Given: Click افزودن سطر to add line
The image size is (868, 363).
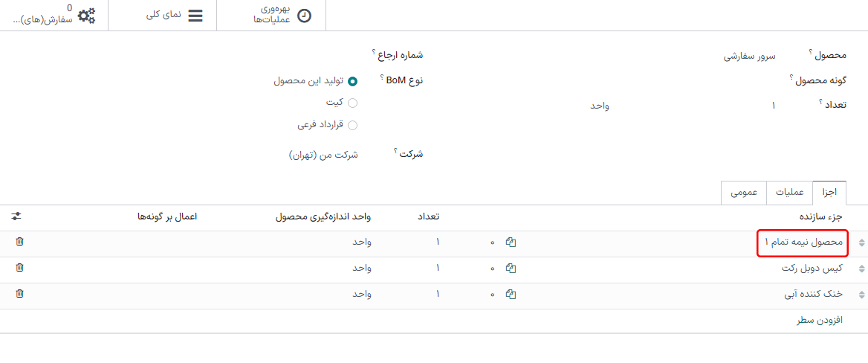Looking at the screenshot, I should [x=820, y=321].
